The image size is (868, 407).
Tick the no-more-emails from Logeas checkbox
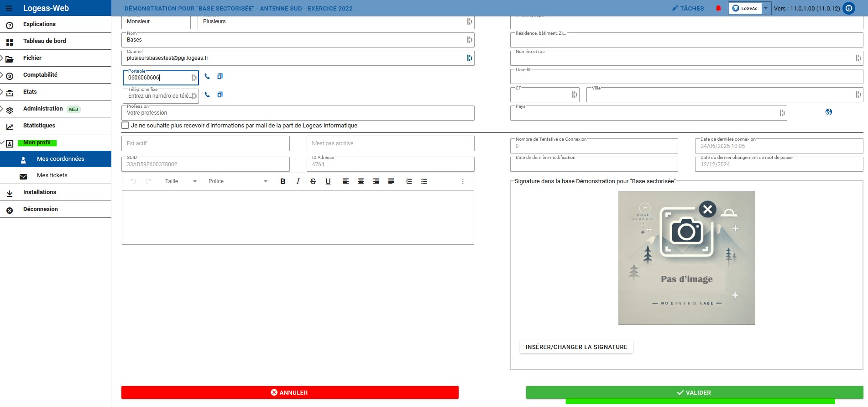tap(125, 126)
